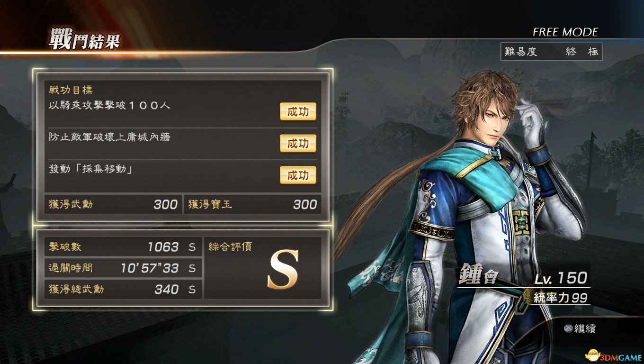Screen dimensions: 644x364
Task: Select the large S overall rating emblem
Action: click(x=283, y=269)
